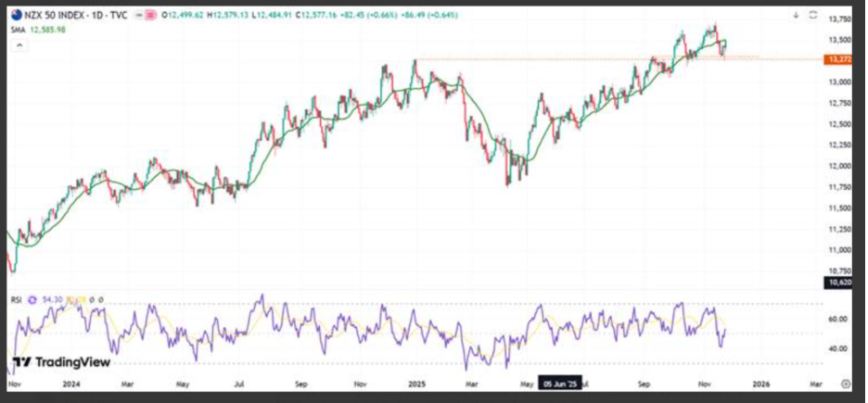The image size is (868, 403).
Task: Click 11,500 on the price axis
Action: (839, 208)
